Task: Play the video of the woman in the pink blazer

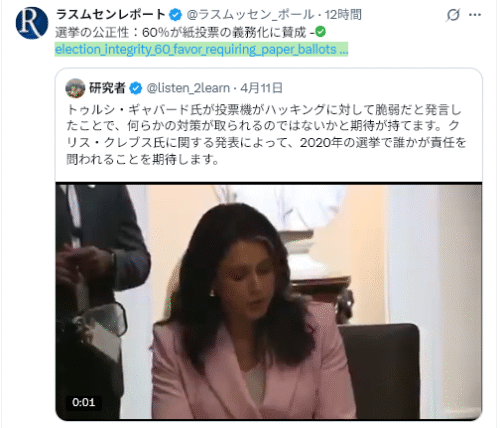Action: tap(269, 302)
